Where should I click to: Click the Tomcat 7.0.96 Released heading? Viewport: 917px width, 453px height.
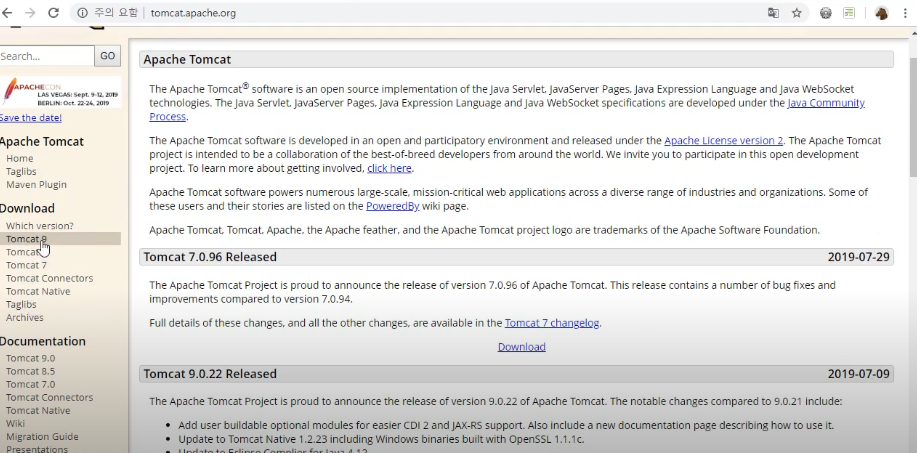click(210, 257)
